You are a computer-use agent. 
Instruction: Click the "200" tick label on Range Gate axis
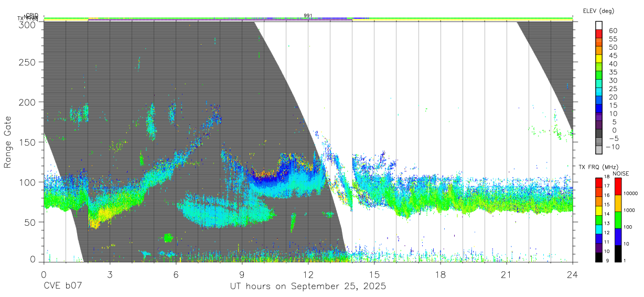[27, 102]
